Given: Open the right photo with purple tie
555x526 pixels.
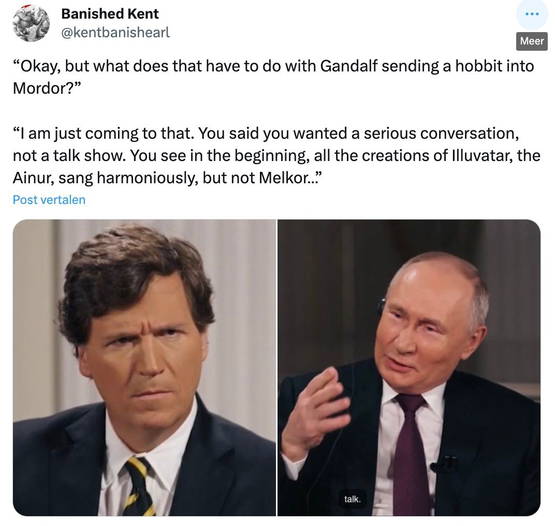Looking at the screenshot, I should tap(409, 367).
